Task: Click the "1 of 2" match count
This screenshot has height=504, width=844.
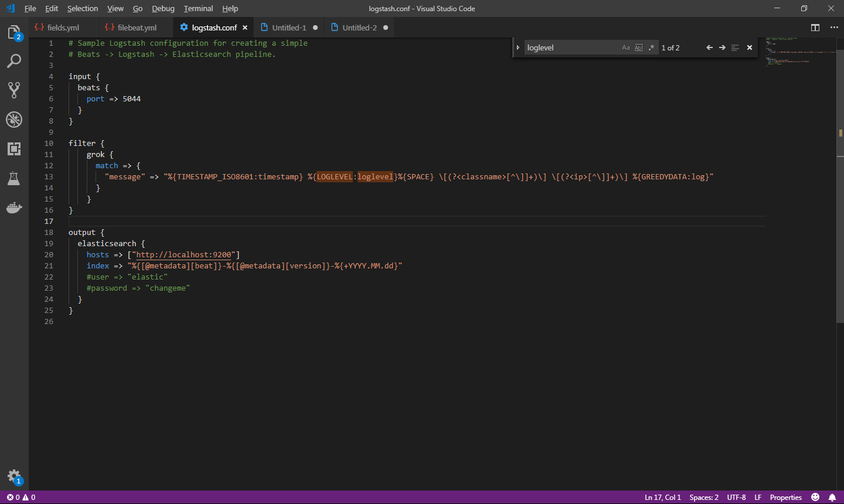Action: click(671, 47)
